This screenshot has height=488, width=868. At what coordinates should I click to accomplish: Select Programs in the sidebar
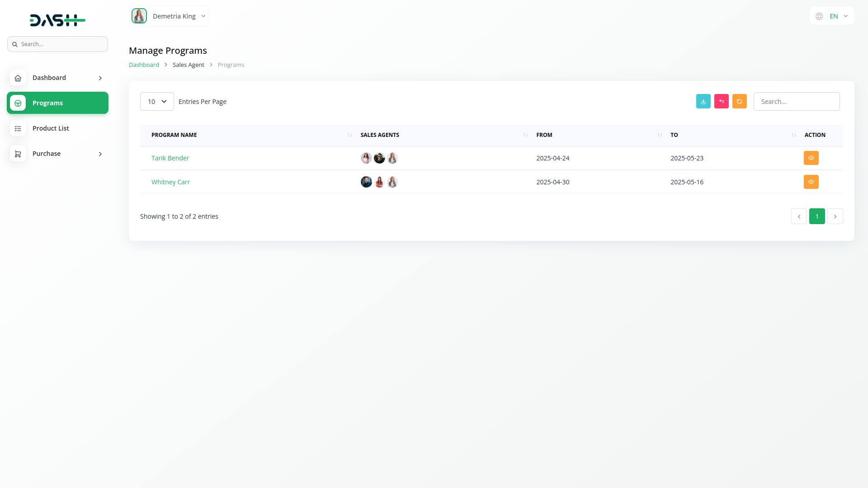click(x=57, y=103)
